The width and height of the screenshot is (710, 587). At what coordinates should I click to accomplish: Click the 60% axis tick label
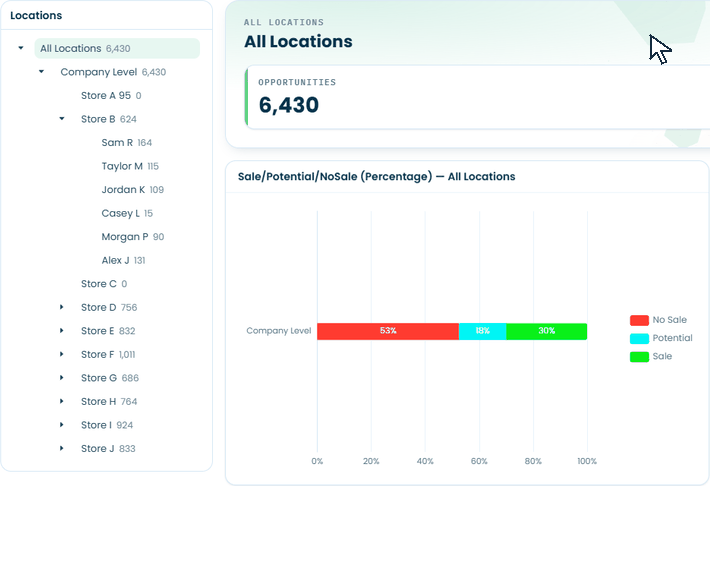click(479, 461)
